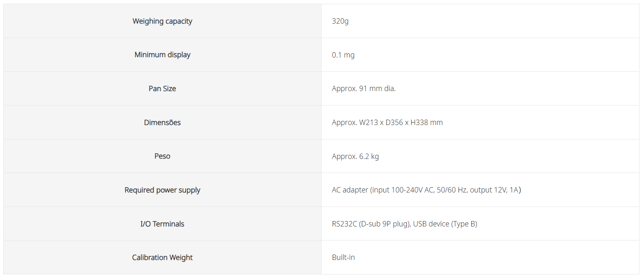The image size is (644, 279).
Task: Select the Approx. 91 mm dia. value
Action: (363, 89)
